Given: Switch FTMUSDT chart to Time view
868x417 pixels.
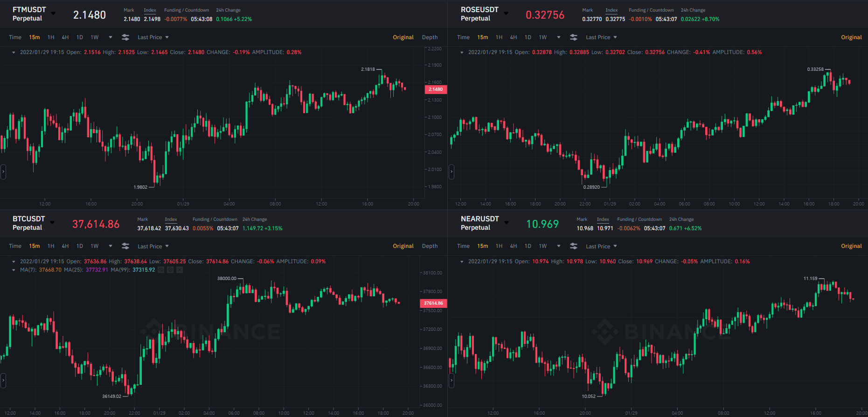Looking at the screenshot, I should click(x=15, y=37).
